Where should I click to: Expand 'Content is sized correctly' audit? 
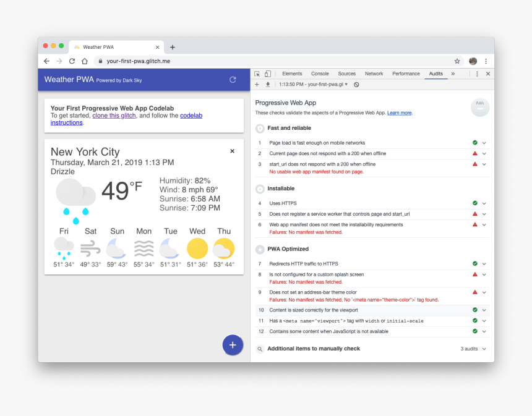[x=484, y=310]
